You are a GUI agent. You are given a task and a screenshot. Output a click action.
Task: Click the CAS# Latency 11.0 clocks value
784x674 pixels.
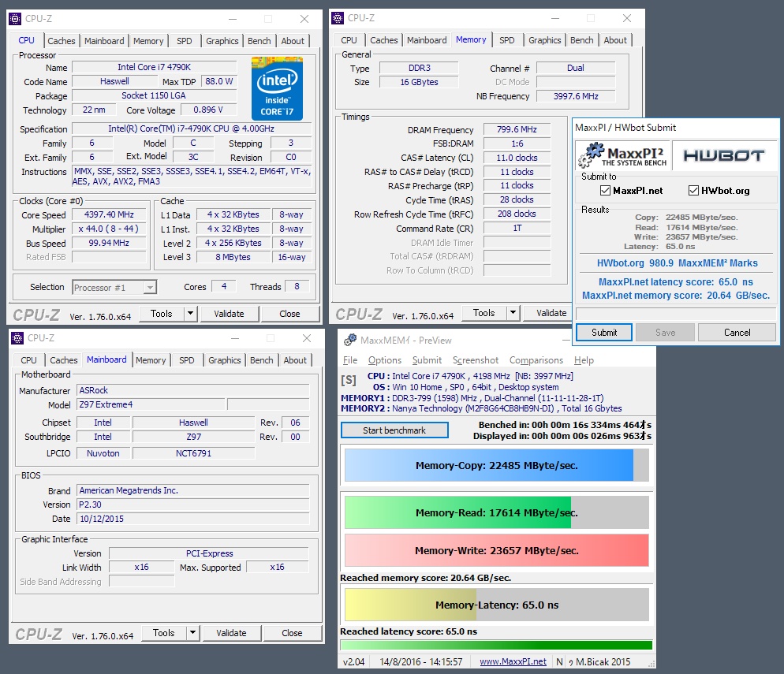[x=517, y=158]
